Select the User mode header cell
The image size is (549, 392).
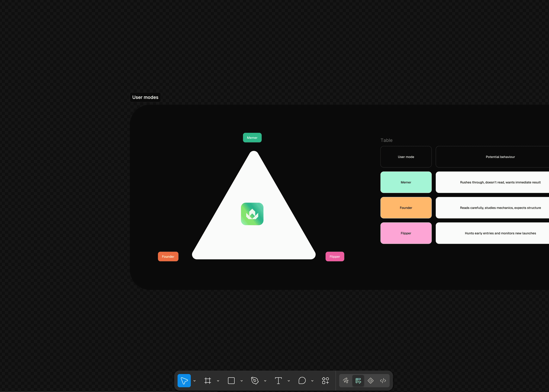[406, 157]
